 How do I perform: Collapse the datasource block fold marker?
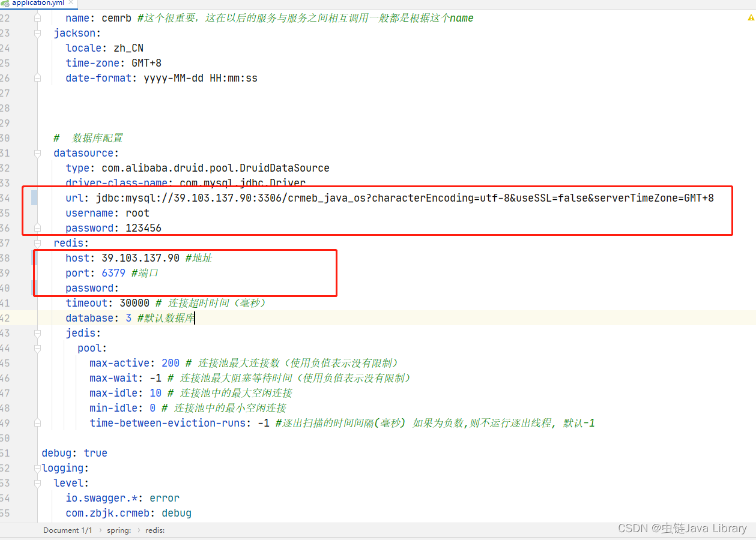(x=37, y=153)
